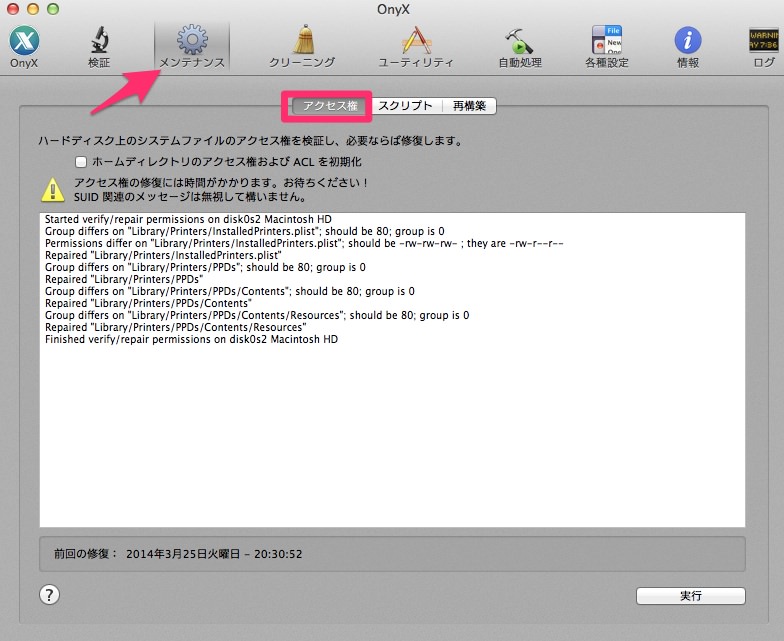Click 'Group differs on PPDs/Contents/Resources' line
This screenshot has height=641, width=784.
click(257, 315)
